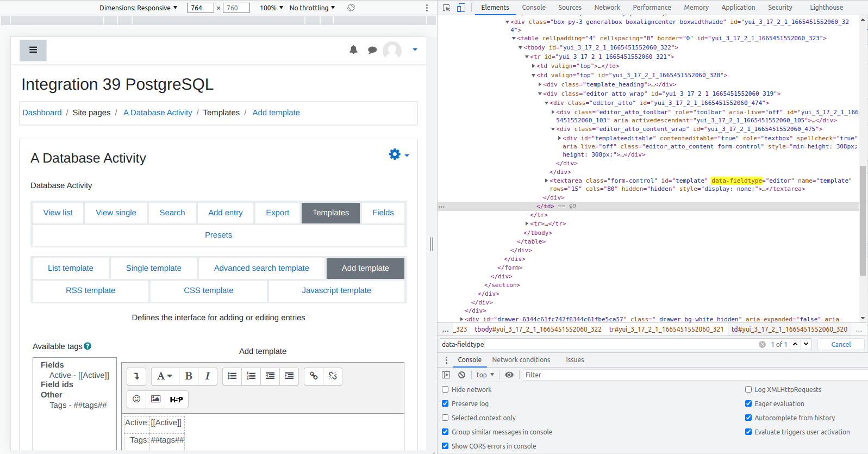Screen dimensions: 868x454
Task: Show the console sidebar
Action: coord(446,375)
